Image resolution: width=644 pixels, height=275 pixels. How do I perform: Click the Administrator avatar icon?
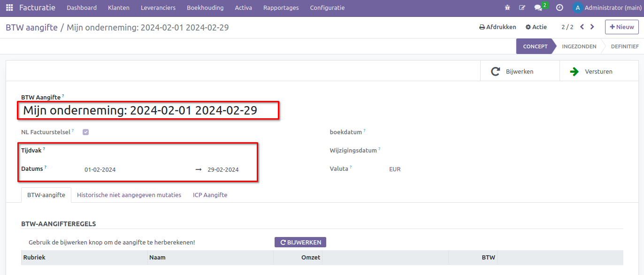[x=577, y=8]
